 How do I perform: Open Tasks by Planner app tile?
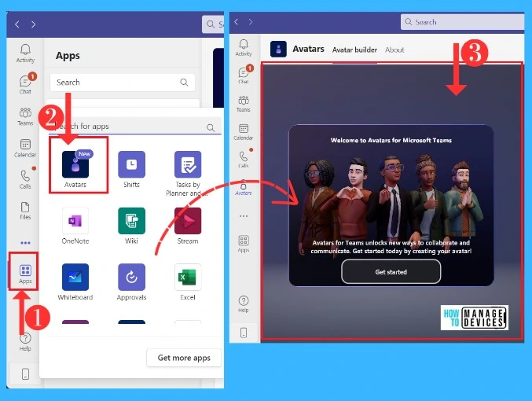pos(188,174)
